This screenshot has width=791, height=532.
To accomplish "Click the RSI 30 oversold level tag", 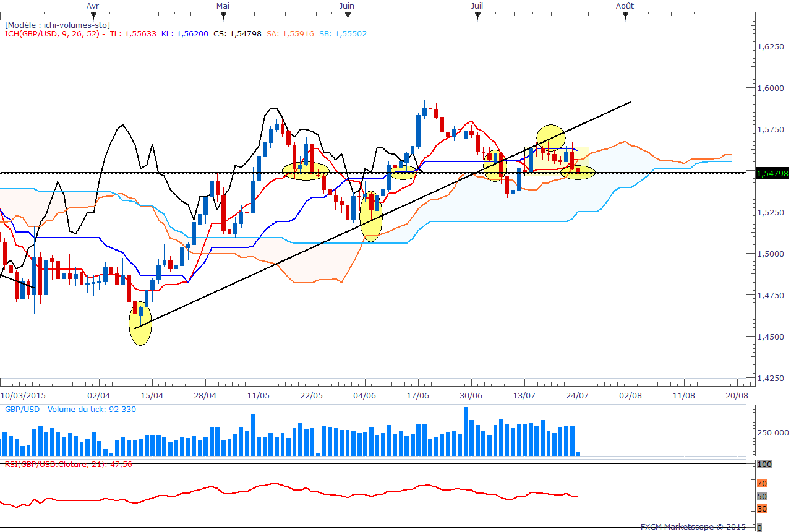I will pos(762,508).
